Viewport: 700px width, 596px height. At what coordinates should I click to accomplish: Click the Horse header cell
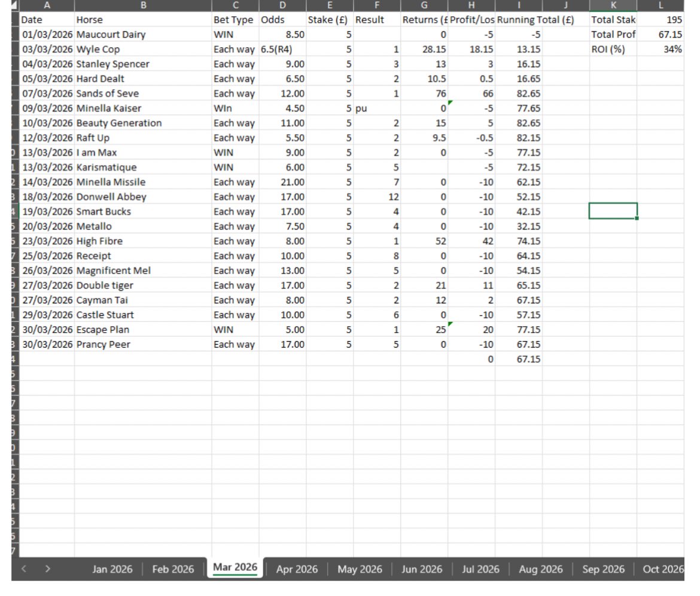click(x=143, y=20)
